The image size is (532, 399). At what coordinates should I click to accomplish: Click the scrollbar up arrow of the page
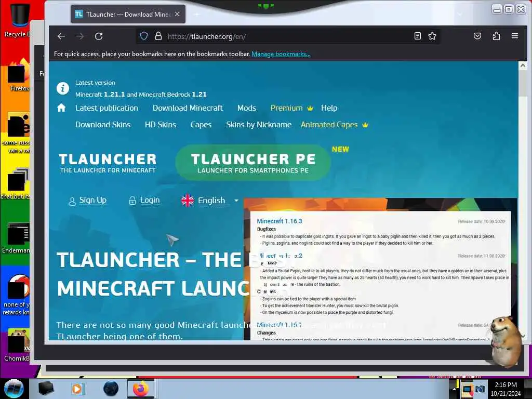click(x=523, y=66)
